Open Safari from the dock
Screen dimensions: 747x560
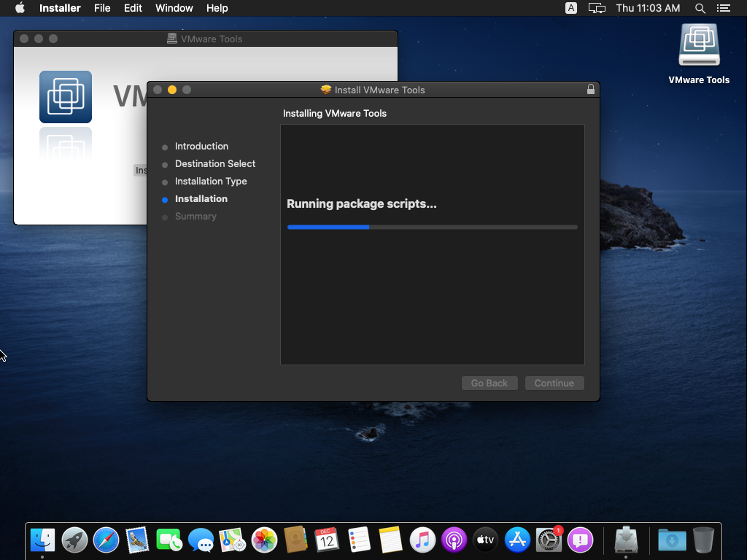click(x=106, y=540)
